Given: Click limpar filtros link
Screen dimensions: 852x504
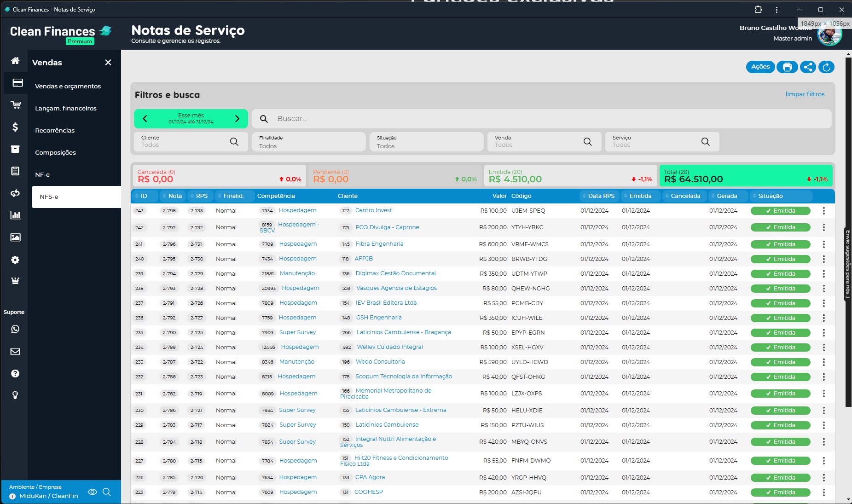Looking at the screenshot, I should pos(805,94).
